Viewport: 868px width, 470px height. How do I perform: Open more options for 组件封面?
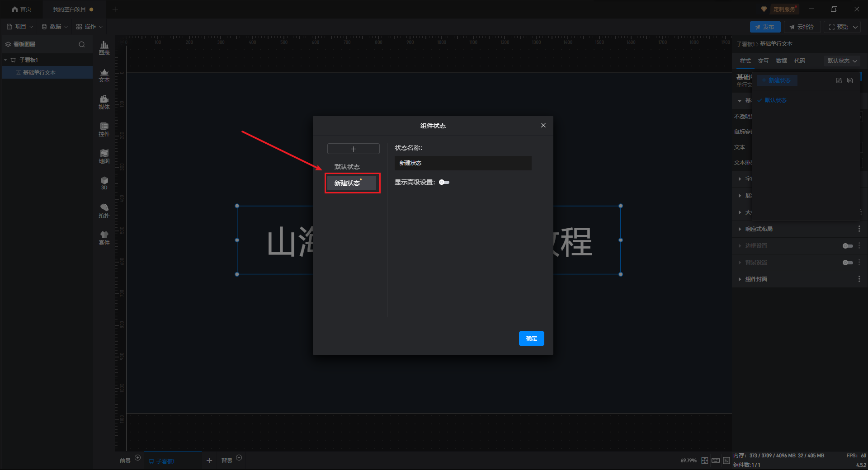point(859,279)
